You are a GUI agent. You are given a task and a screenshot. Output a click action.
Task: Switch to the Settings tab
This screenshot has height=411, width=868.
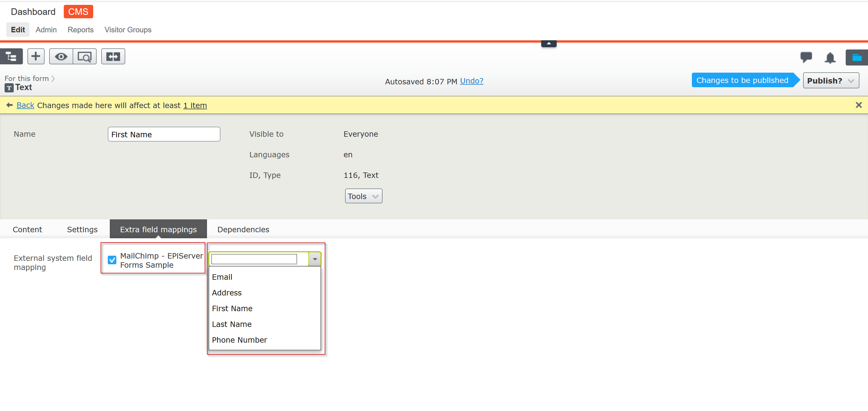[82, 229]
